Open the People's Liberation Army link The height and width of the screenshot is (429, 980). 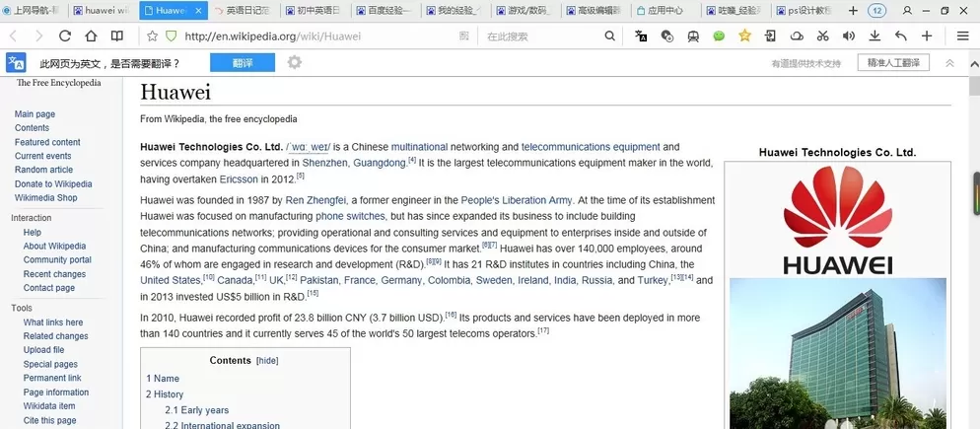pyautogui.click(x=517, y=200)
